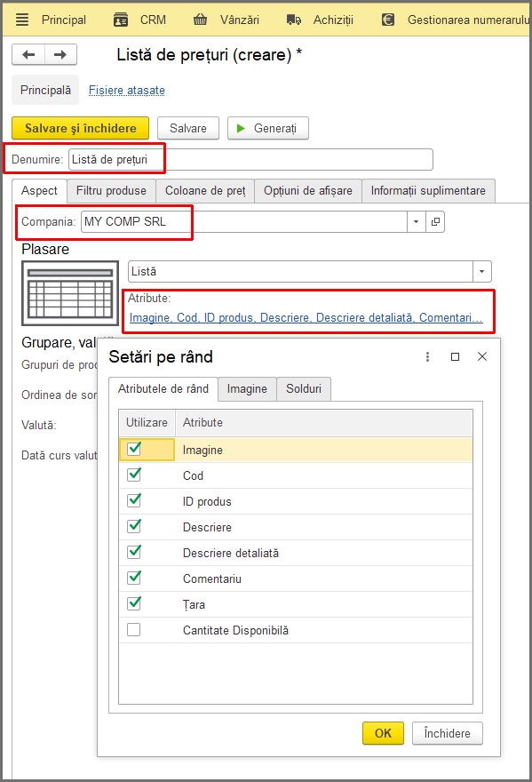Enable the Cantitate Disponibilă checkbox
Viewport: 532px width, 782px height.
tap(133, 630)
